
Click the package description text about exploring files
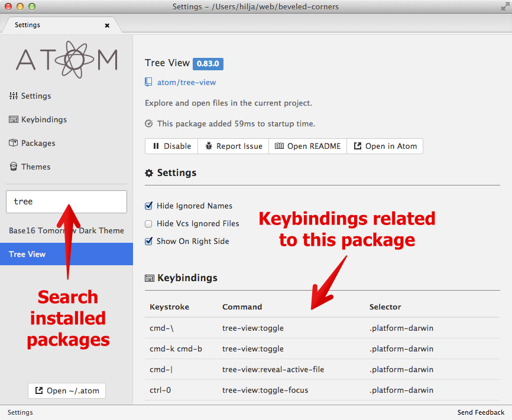pyautogui.click(x=228, y=103)
